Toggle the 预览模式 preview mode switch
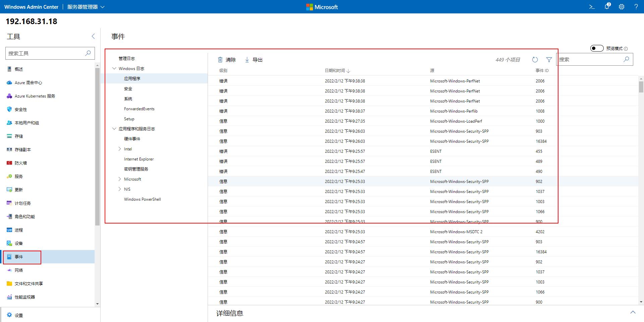This screenshot has height=322, width=644. click(597, 48)
